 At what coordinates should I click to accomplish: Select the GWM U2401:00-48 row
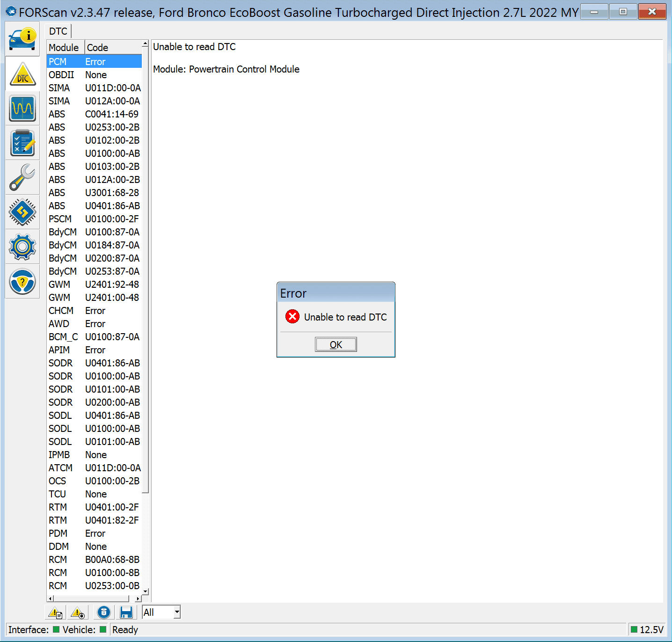click(x=94, y=298)
